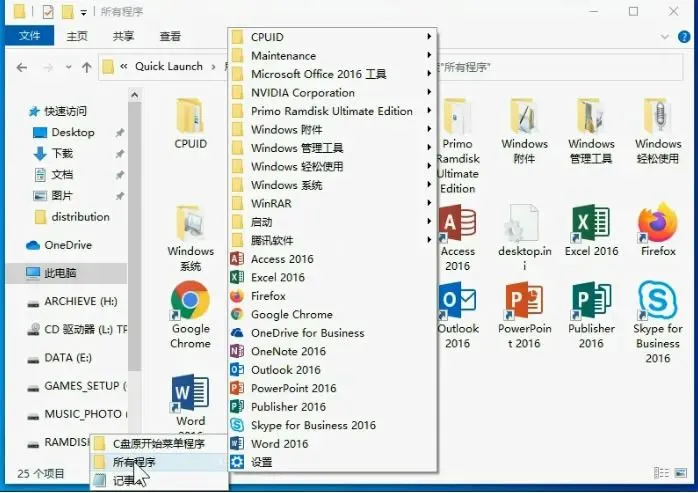
Task: Select Desktop in quick access
Action: [73, 132]
